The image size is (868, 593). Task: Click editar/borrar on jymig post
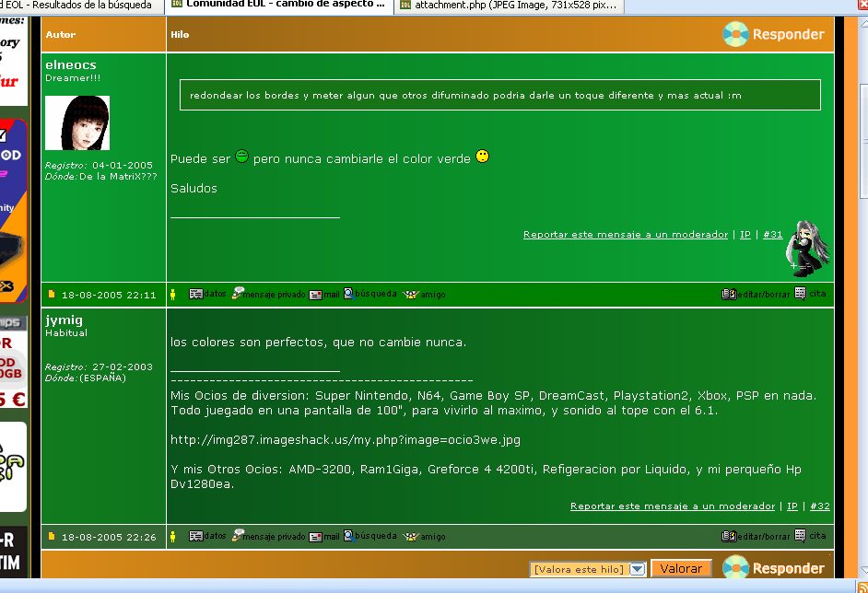pyautogui.click(x=756, y=536)
